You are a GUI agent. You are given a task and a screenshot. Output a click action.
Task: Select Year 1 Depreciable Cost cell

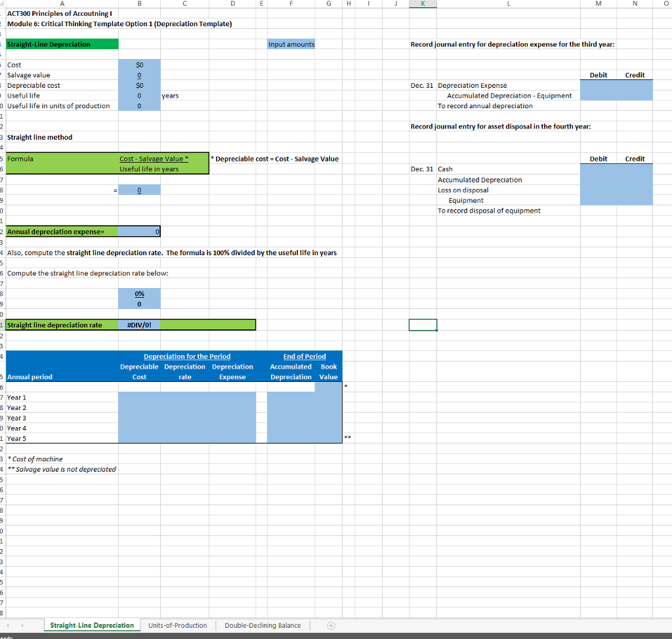(139, 398)
